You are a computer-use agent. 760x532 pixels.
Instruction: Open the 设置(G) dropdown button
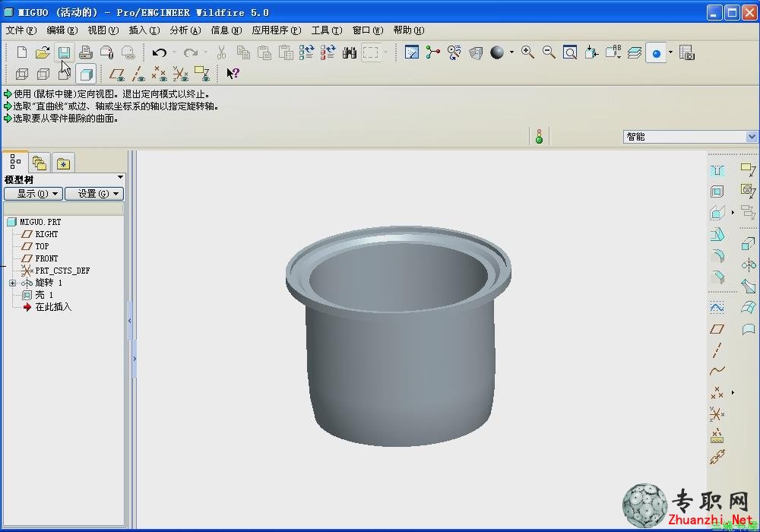tap(94, 194)
